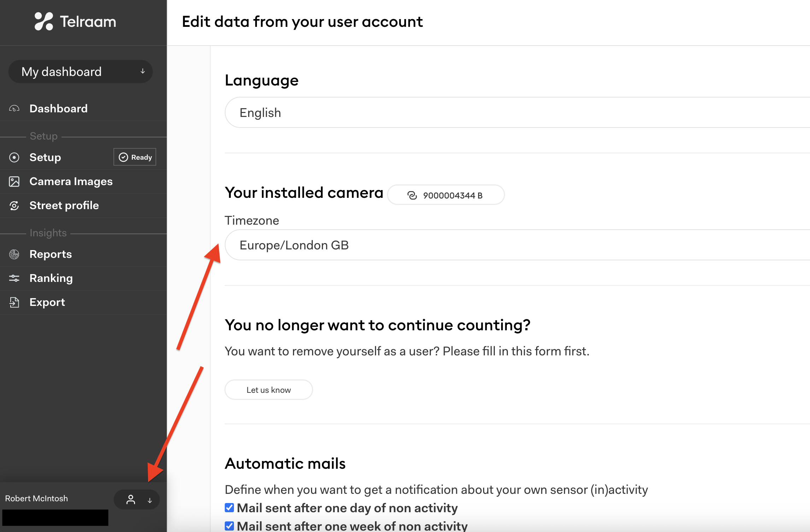This screenshot has height=532, width=810.
Task: Click the Setup target icon
Action: (14, 157)
